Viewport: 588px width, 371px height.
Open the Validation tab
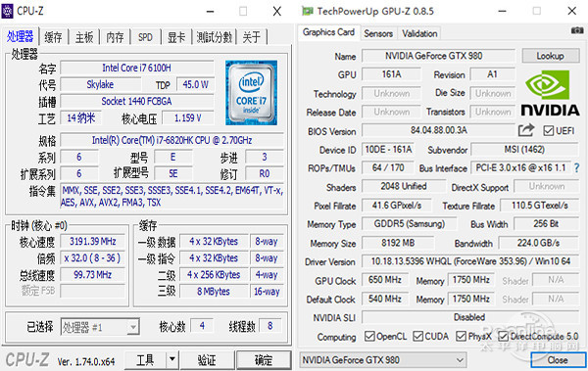tap(419, 33)
